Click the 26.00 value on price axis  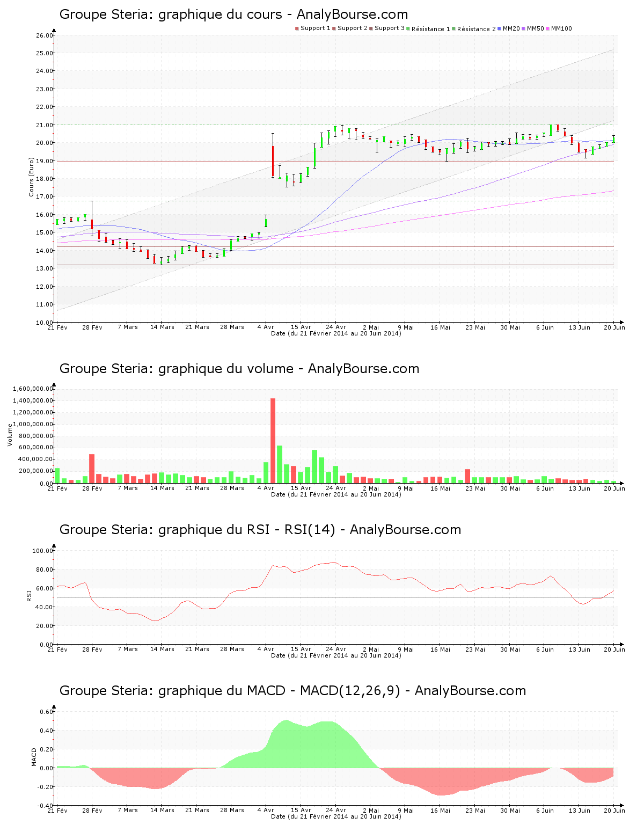point(44,35)
